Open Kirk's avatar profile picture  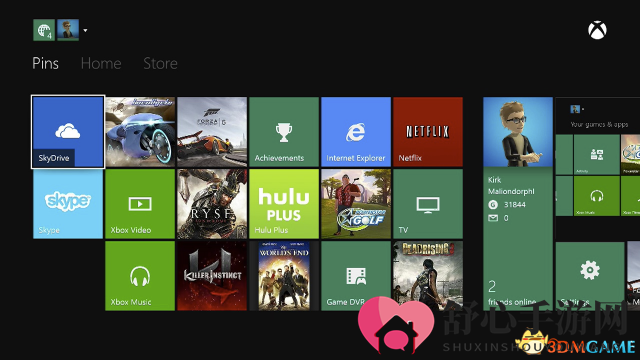click(518, 132)
